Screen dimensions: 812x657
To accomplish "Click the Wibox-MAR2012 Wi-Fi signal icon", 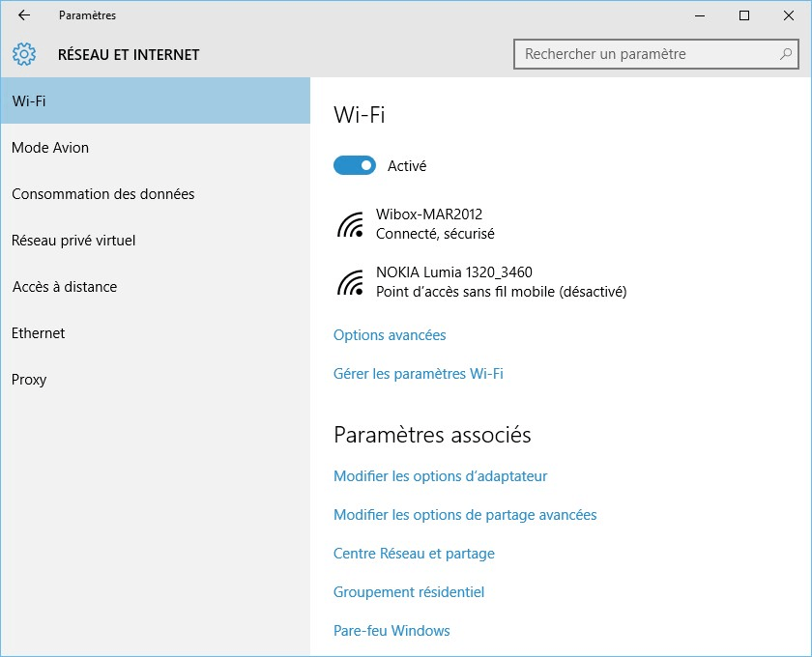I will (351, 224).
